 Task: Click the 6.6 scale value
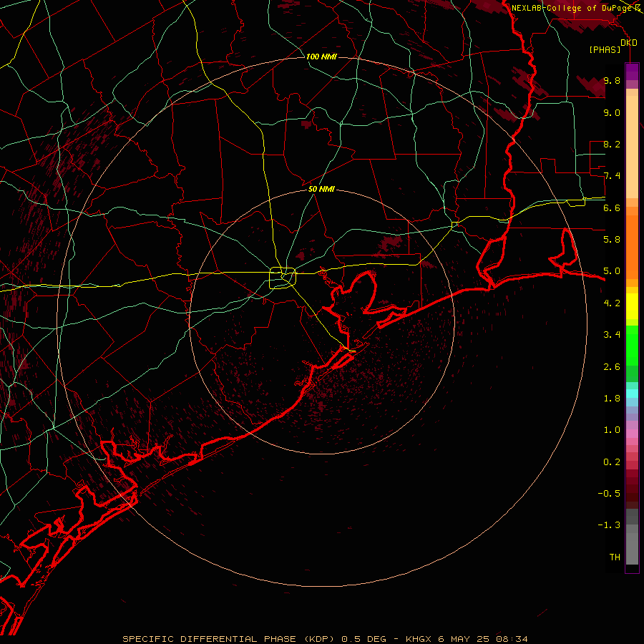pyautogui.click(x=612, y=208)
